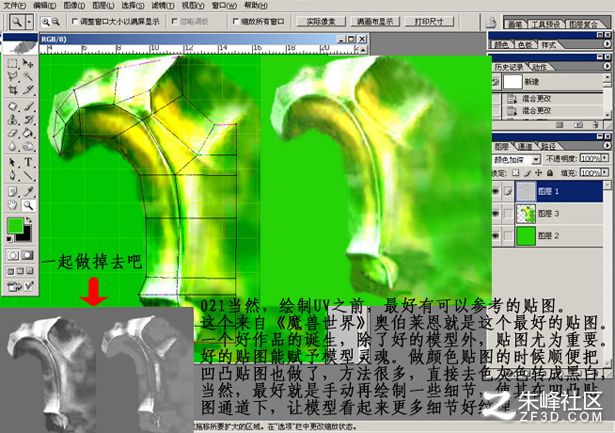Select the Magic Wand tool
The image size is (615, 433).
coord(28,76)
